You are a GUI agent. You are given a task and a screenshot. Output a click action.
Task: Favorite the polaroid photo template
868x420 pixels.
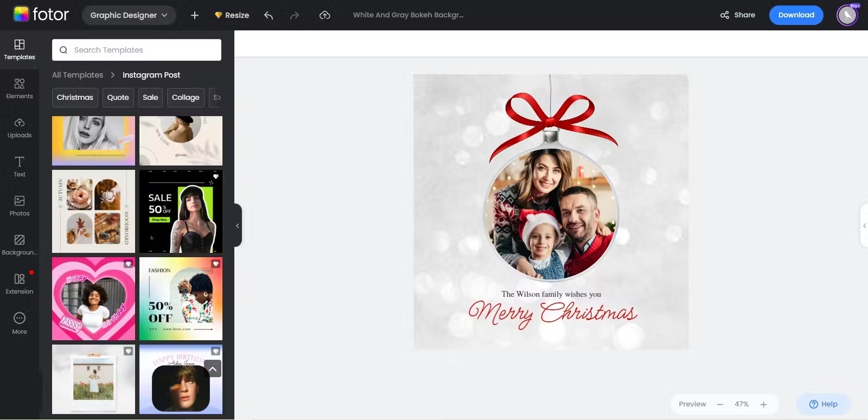point(128,351)
